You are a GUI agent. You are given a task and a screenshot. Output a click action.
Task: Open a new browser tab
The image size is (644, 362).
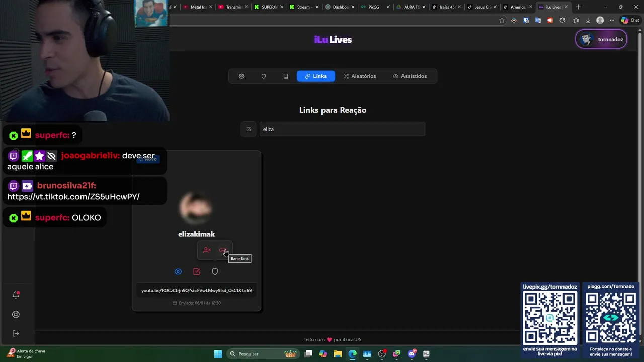point(578,7)
